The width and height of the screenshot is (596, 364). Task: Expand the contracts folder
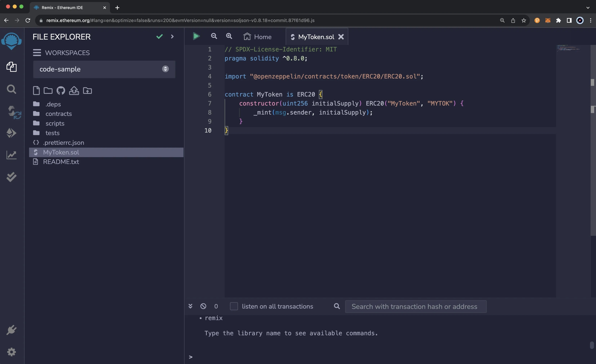58,114
